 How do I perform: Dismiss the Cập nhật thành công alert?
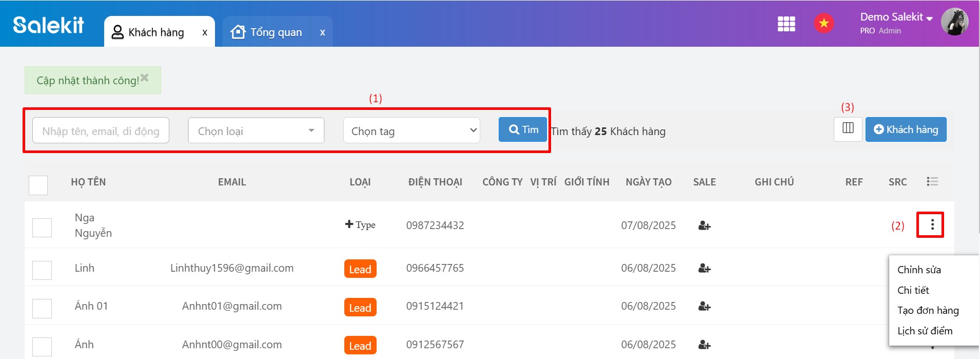tap(145, 78)
